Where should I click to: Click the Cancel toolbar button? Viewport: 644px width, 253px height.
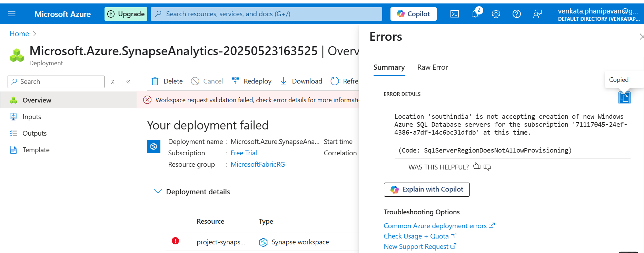(x=207, y=81)
